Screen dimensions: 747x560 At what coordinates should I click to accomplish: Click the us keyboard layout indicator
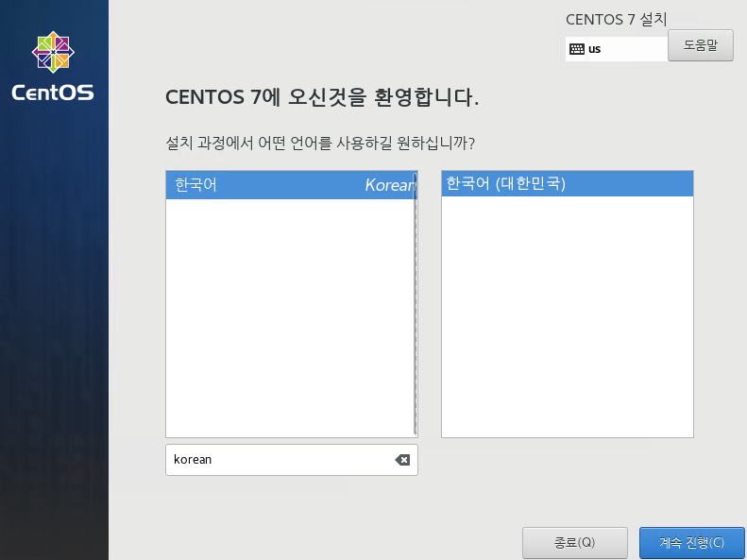[x=617, y=49]
